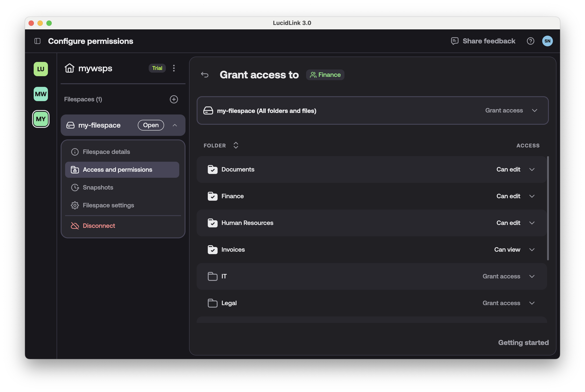Click the Documents folder icon
Image resolution: width=585 pixels, height=392 pixels.
(212, 169)
